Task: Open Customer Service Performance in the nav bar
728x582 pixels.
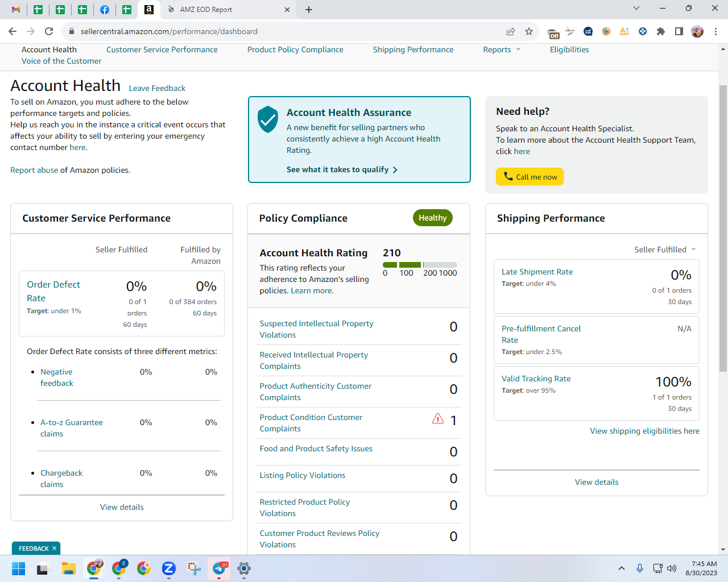Action: pyautogui.click(x=162, y=50)
